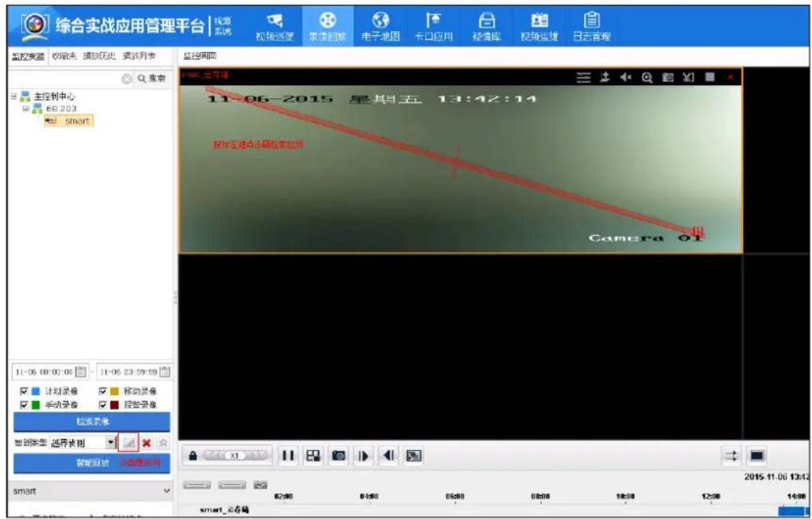Click the 检索录像 search recordings button

[92, 422]
